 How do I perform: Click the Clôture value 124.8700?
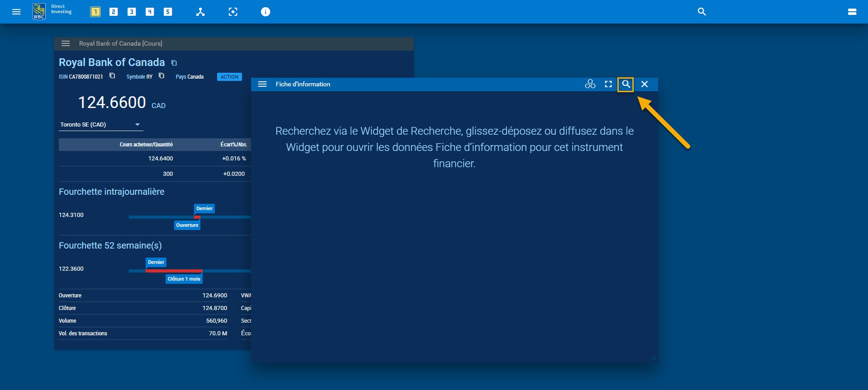pos(215,308)
